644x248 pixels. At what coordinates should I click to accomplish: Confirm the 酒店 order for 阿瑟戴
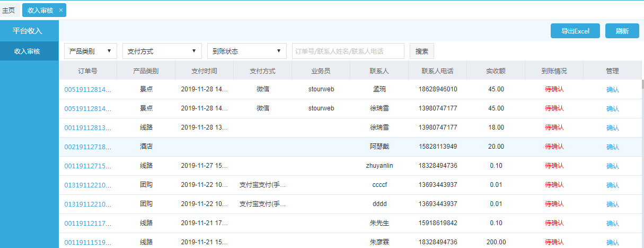612,147
